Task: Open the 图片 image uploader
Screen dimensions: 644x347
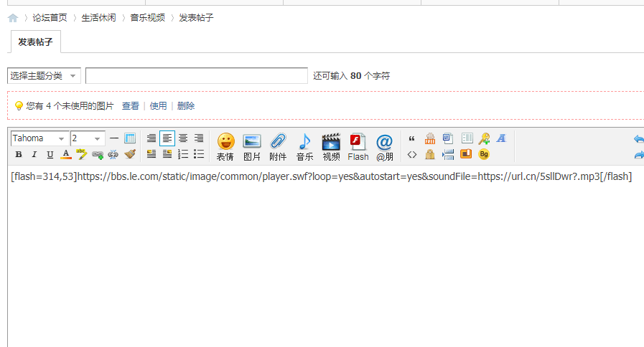Action: (252, 147)
